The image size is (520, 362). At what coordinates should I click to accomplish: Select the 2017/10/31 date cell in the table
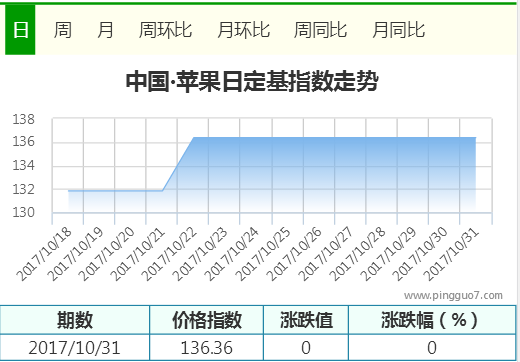point(75,348)
